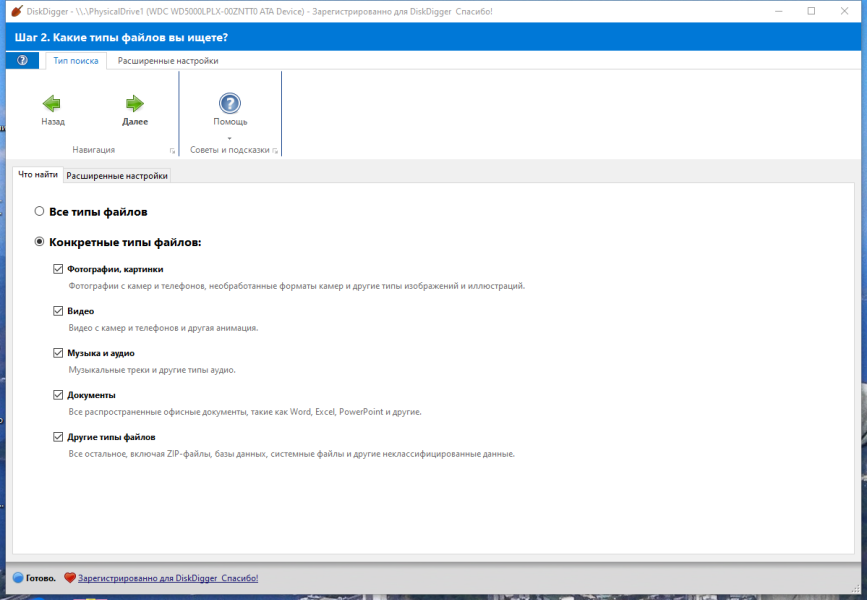Toggle the Документы checkbox
Image resolution: width=867 pixels, height=600 pixels.
(x=58, y=395)
